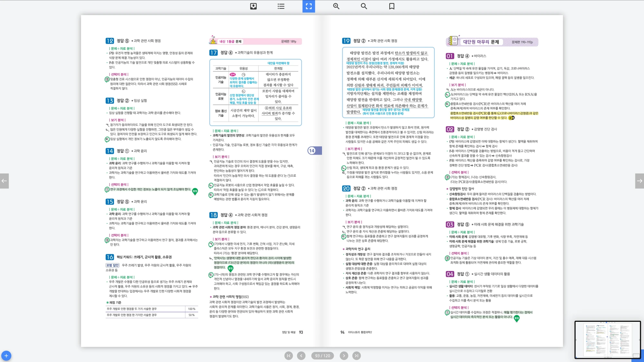Click the green 함정 marker under question 14
The image size is (644, 362).
[x=195, y=191]
